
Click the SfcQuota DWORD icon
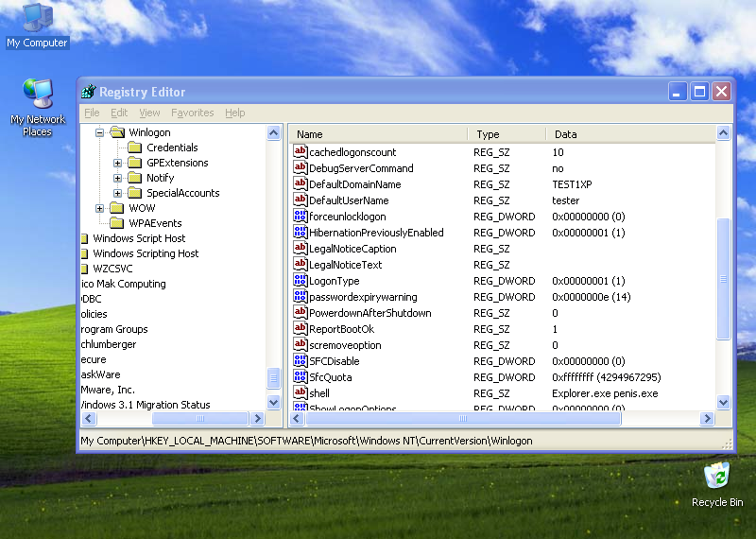300,376
